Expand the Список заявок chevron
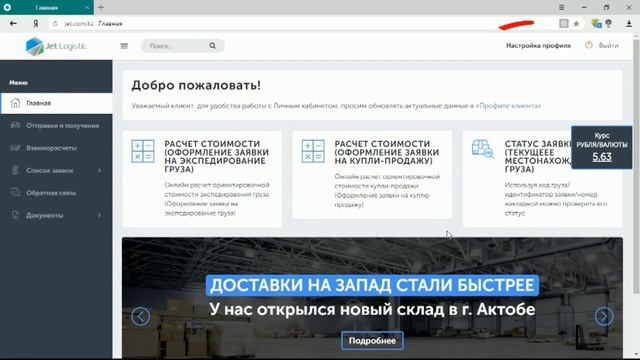 (99, 170)
